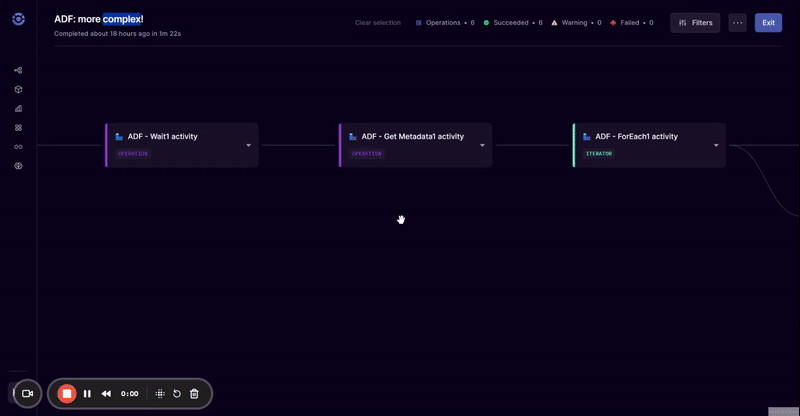The image size is (800, 416).
Task: Expand the ADF - Get Metadata1 activity node
Action: 482,145
